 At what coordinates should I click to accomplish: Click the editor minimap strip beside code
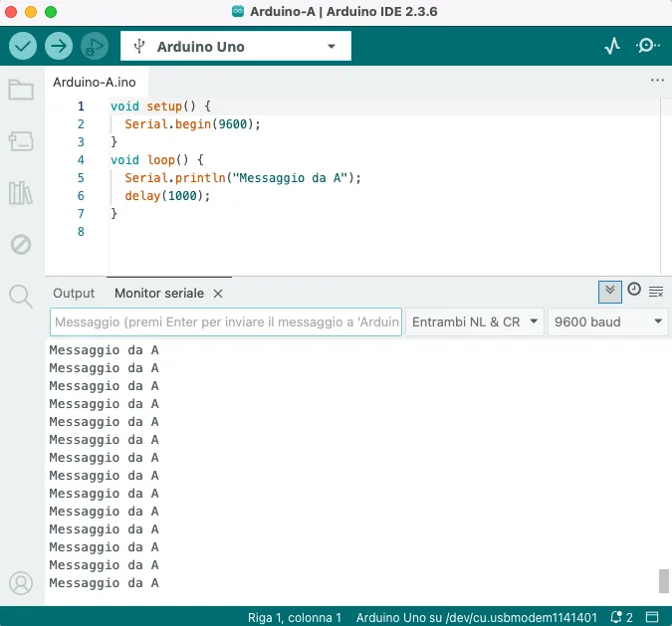(x=666, y=186)
